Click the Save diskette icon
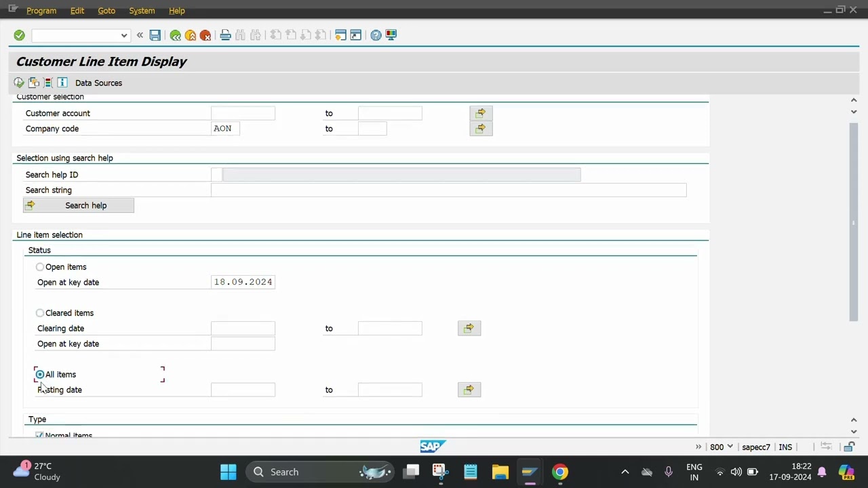This screenshot has height=488, width=868. click(x=155, y=35)
